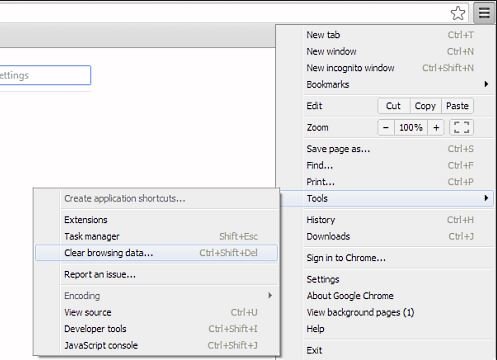Select Sign in to Chrome
Image resolution: width=497 pixels, height=360 pixels.
(346, 258)
